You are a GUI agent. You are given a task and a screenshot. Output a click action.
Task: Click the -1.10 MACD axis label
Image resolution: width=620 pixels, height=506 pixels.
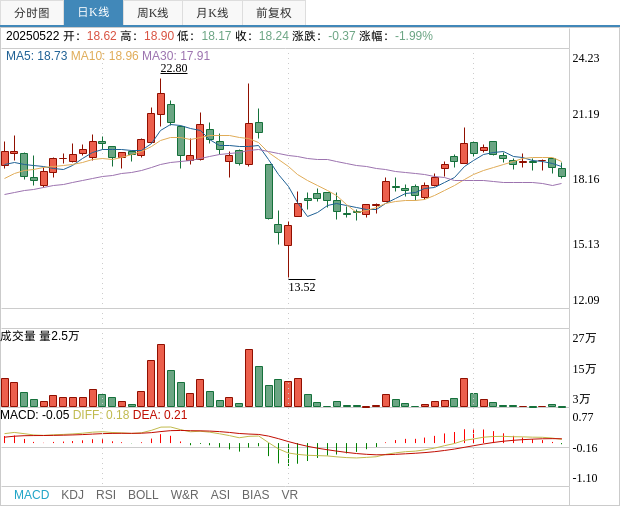[585, 478]
